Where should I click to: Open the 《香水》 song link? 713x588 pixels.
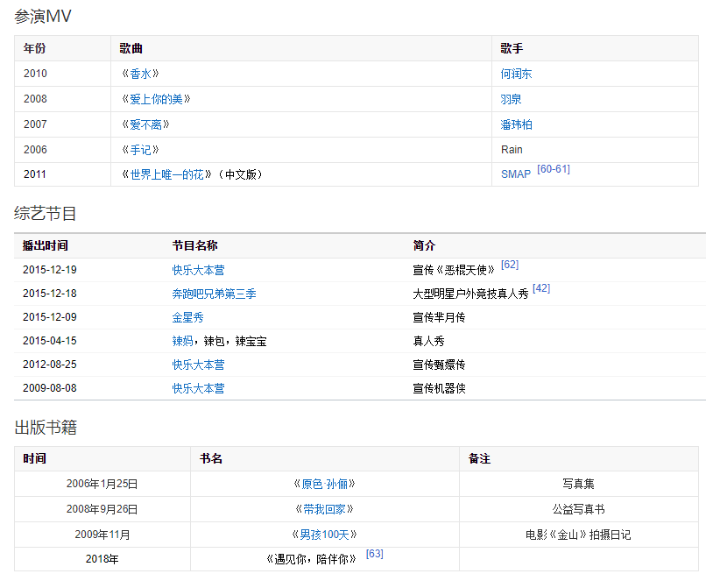click(x=140, y=74)
